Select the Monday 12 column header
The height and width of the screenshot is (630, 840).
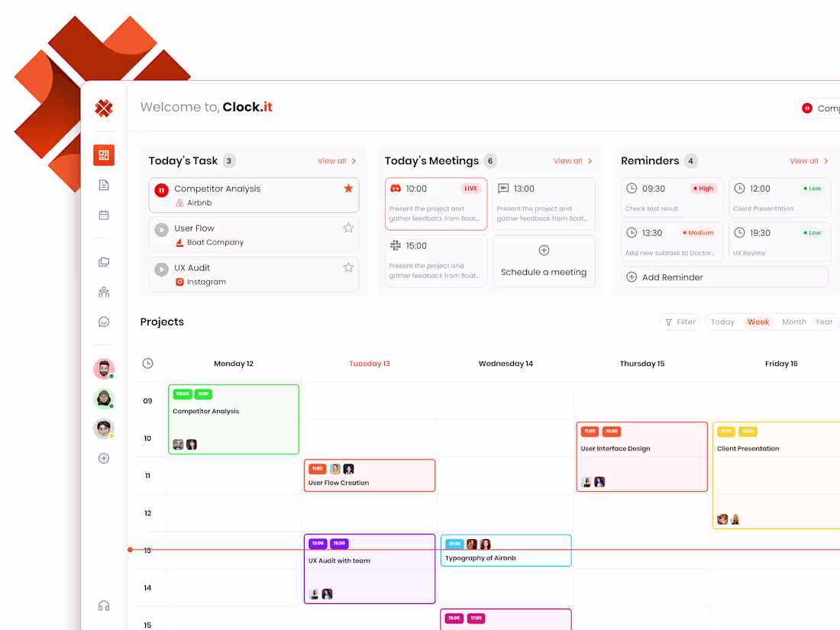pyautogui.click(x=234, y=363)
